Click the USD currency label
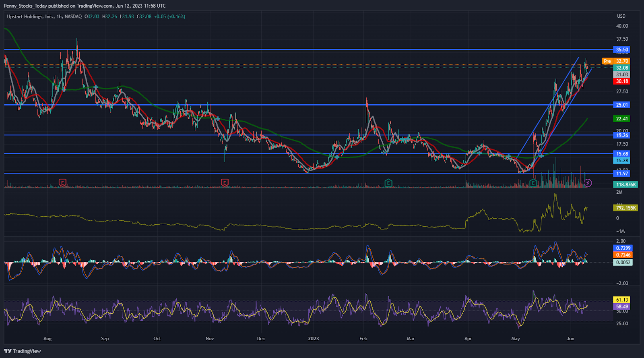 click(x=621, y=16)
